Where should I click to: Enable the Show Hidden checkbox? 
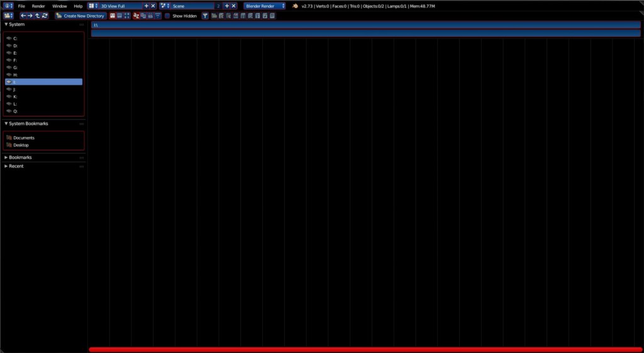[x=167, y=16]
